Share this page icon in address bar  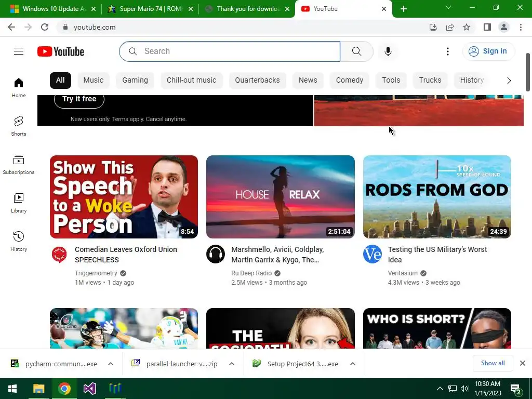pyautogui.click(x=450, y=27)
